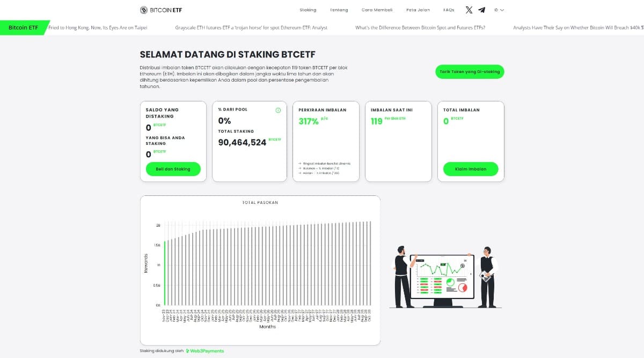Open Peta Jalan roadmap link
The width and height of the screenshot is (644, 358).
pos(418,10)
